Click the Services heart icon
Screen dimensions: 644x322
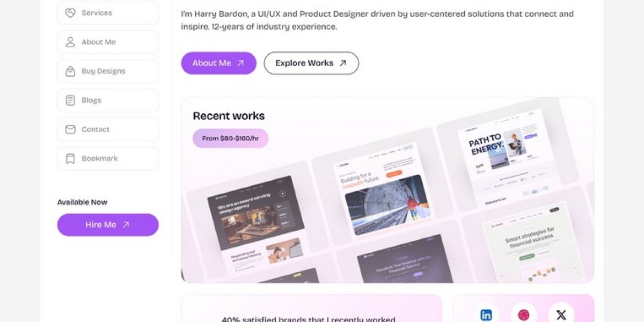[70, 13]
